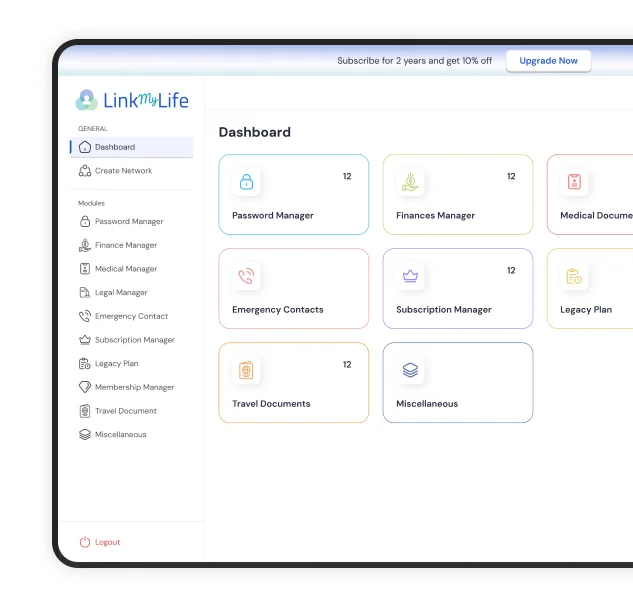Open the Travel Documents dashboard card
The height and width of the screenshot is (607, 633).
[293, 383]
